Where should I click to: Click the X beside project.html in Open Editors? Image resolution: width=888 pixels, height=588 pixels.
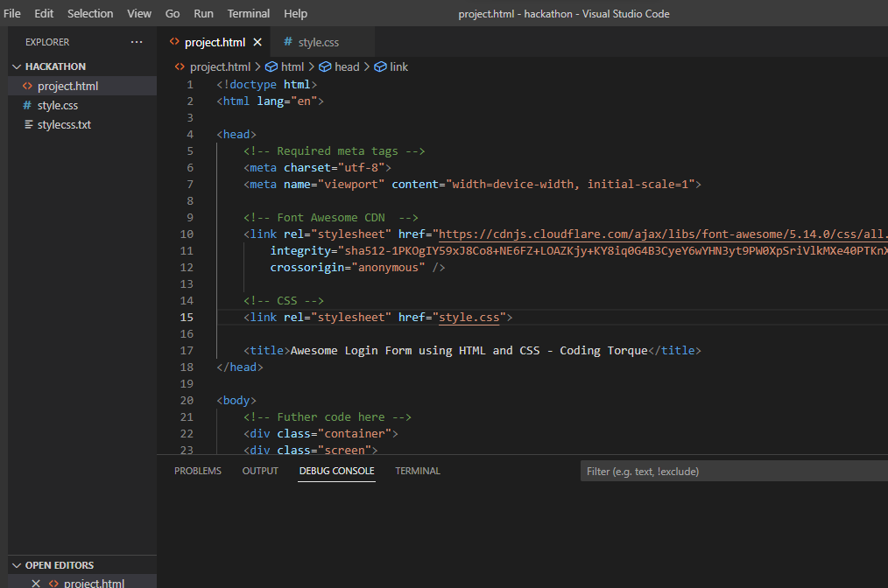(x=36, y=583)
